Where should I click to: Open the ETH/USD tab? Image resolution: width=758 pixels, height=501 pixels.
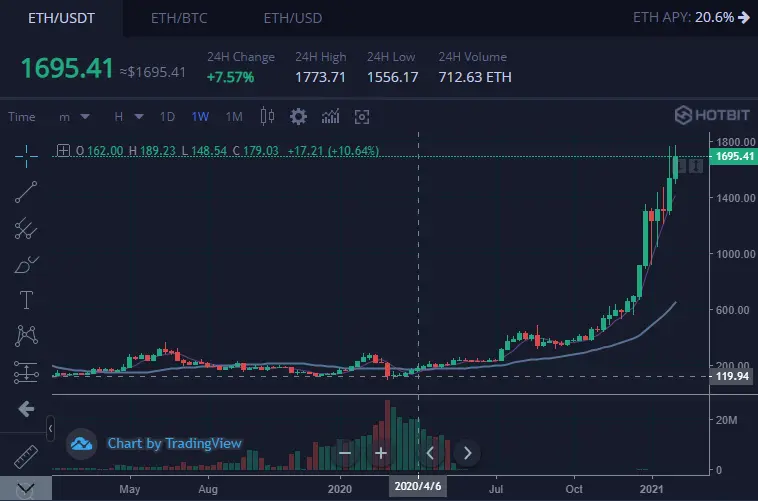click(293, 18)
